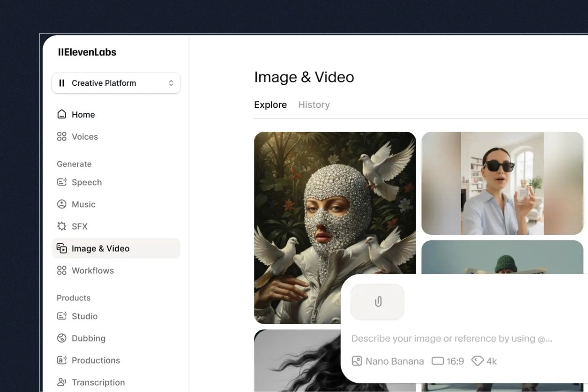Image resolution: width=588 pixels, height=392 pixels.
Task: Click the Speech generator icon
Action: pyautogui.click(x=61, y=182)
